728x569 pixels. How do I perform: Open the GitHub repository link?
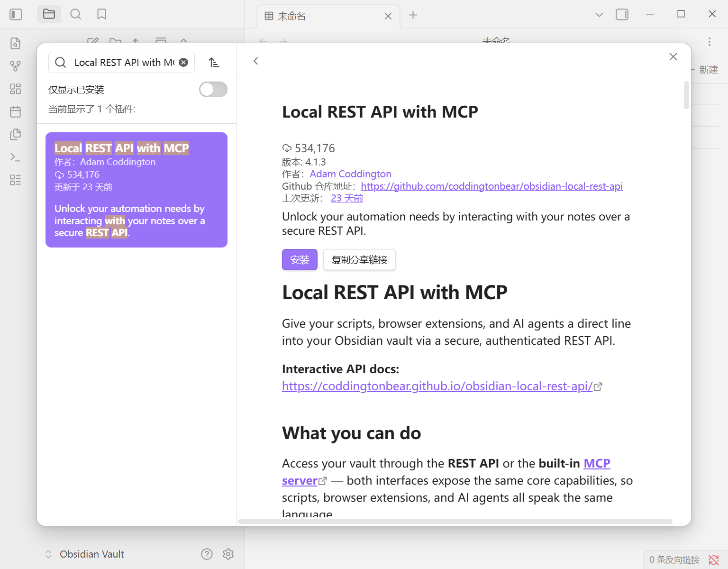point(491,186)
